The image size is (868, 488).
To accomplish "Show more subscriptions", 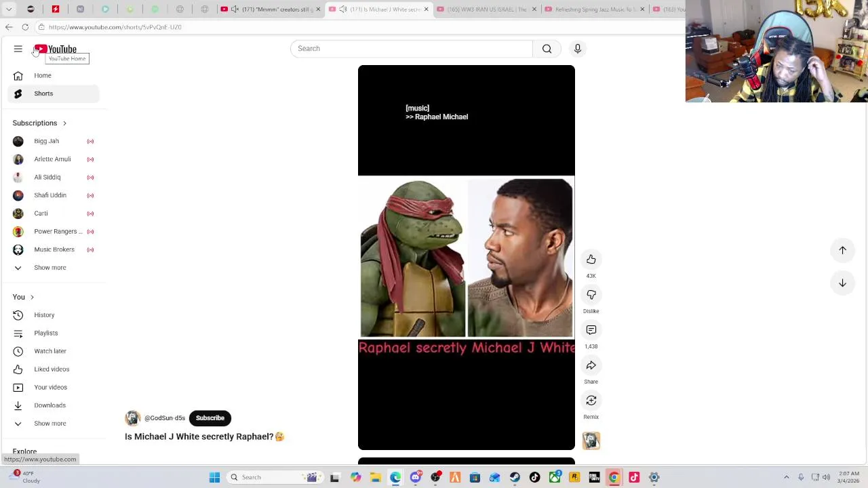I will coord(54,268).
